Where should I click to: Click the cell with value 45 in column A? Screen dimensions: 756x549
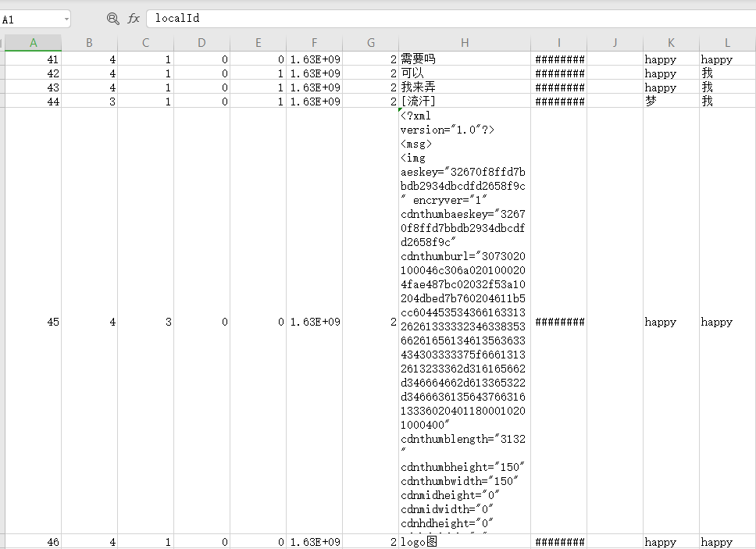click(x=33, y=322)
